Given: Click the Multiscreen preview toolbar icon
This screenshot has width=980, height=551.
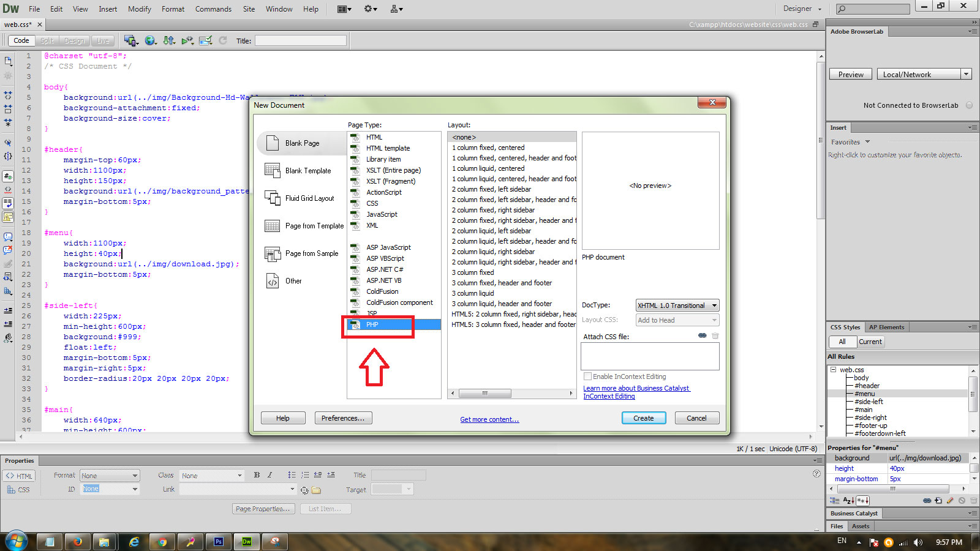Looking at the screenshot, I should point(130,40).
